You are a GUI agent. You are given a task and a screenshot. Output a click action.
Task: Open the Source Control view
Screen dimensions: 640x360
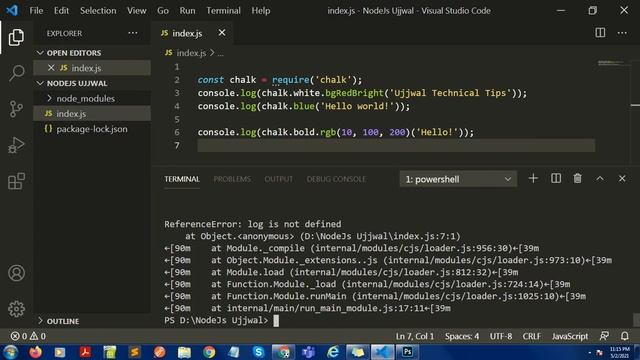(x=16, y=109)
